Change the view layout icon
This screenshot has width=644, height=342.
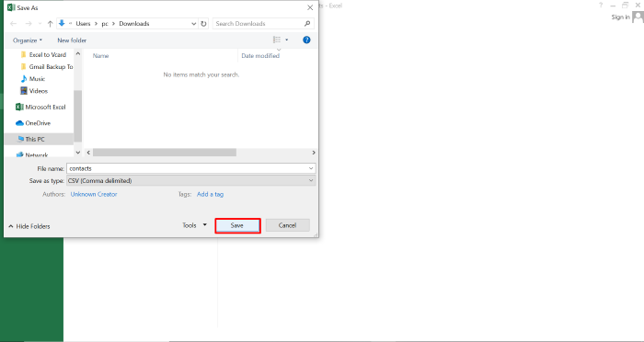[x=277, y=40]
